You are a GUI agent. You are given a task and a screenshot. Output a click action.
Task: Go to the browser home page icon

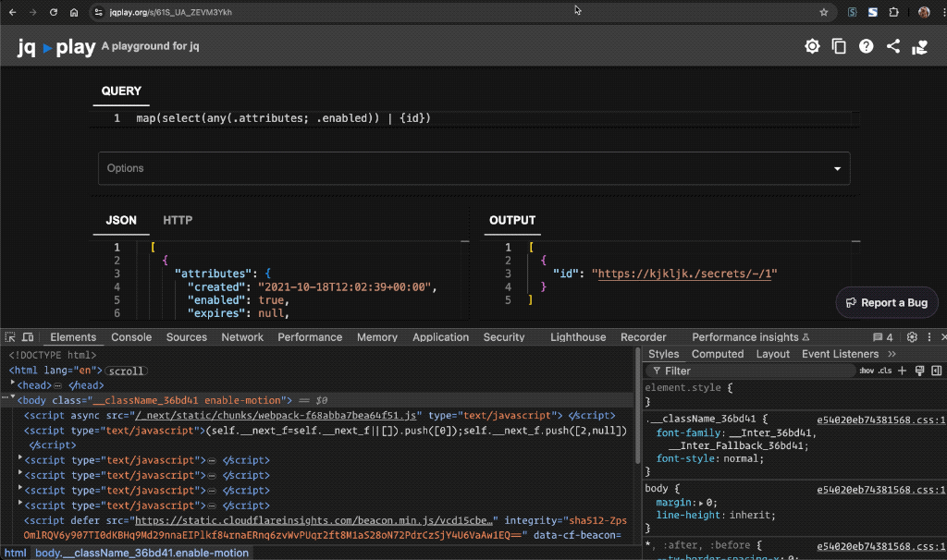[74, 12]
